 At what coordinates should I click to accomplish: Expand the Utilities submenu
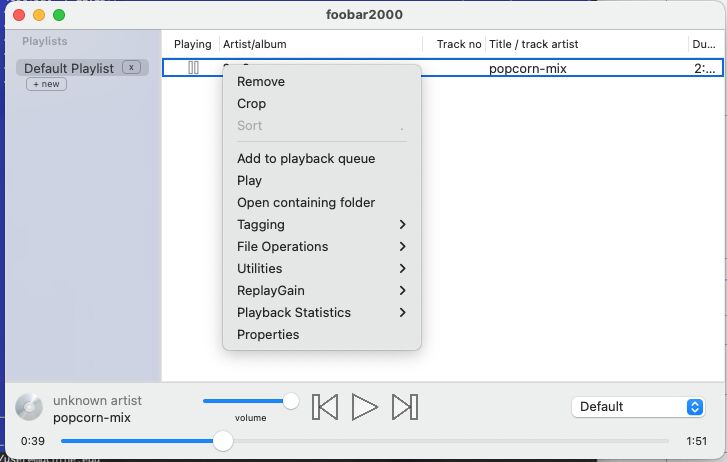[x=322, y=269]
